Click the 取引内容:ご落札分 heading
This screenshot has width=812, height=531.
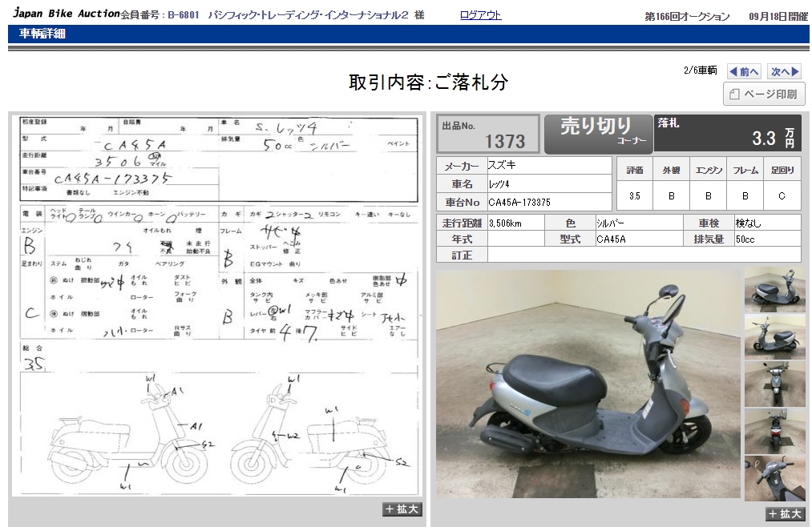[428, 82]
